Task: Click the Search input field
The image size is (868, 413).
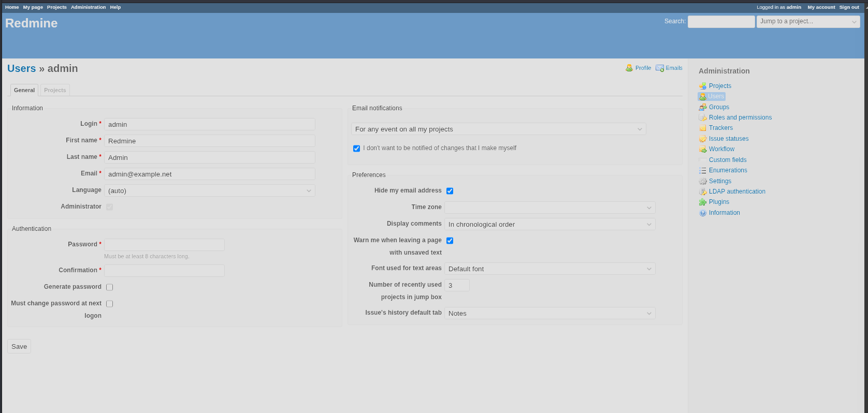Action: [x=721, y=21]
